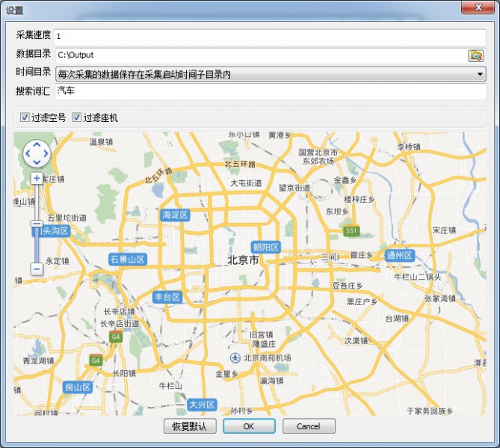Click the 台湖镇 map label
Viewport: 500px width, 448px height.
(x=397, y=318)
